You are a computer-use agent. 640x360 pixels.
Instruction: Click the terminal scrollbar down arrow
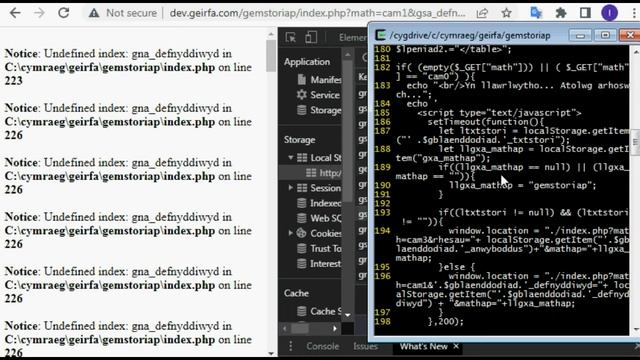coord(636,330)
